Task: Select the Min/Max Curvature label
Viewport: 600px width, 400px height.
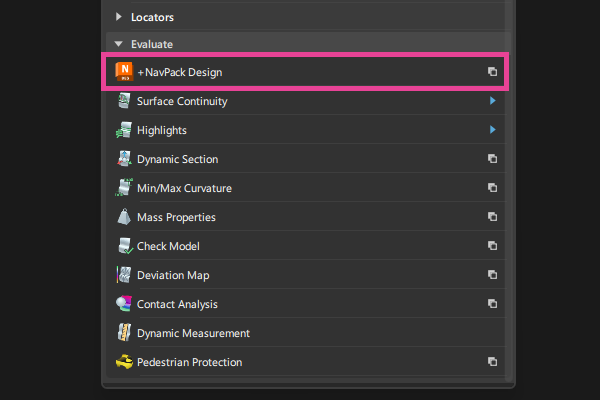Action: [x=184, y=188]
